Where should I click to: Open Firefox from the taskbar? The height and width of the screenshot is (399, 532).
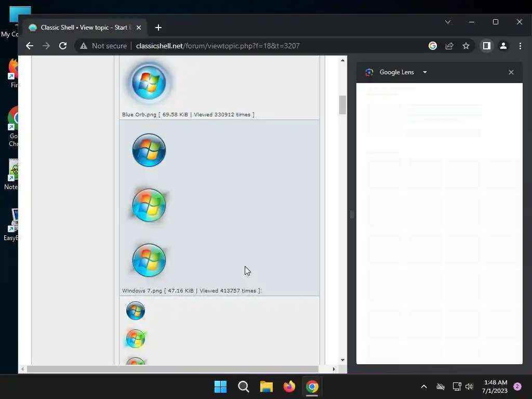[x=289, y=387]
